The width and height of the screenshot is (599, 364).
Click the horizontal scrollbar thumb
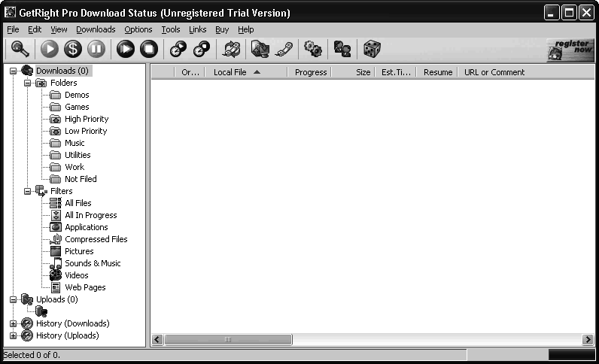pyautogui.click(x=228, y=340)
